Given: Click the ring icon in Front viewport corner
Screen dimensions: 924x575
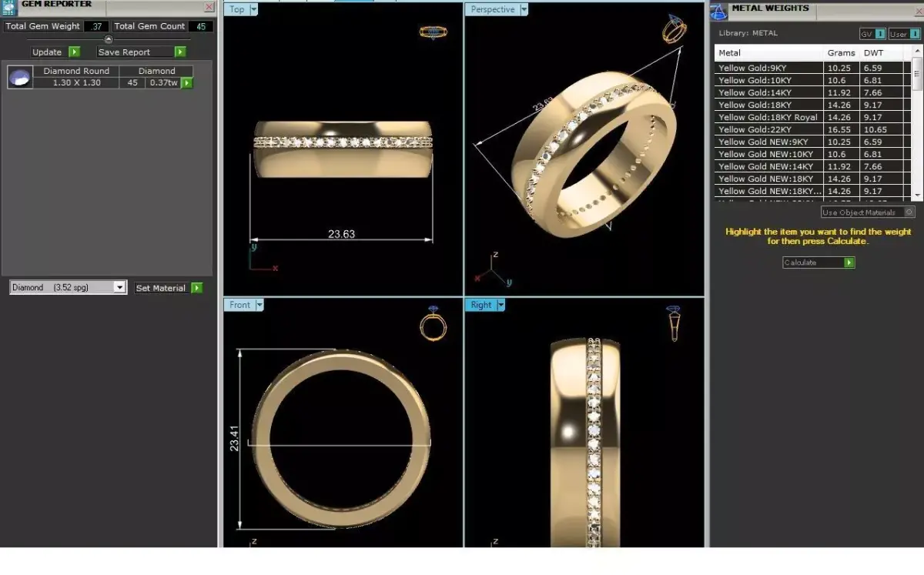Looking at the screenshot, I should 433,326.
